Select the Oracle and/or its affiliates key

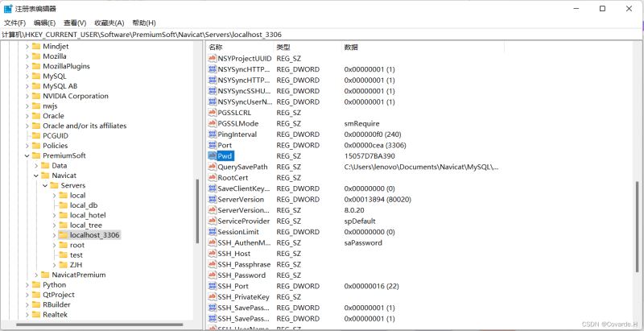click(85, 126)
